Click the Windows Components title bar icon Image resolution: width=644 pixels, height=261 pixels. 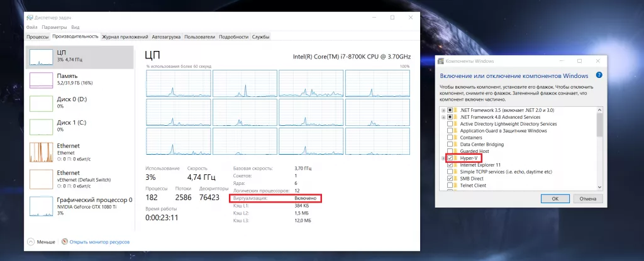pos(442,61)
